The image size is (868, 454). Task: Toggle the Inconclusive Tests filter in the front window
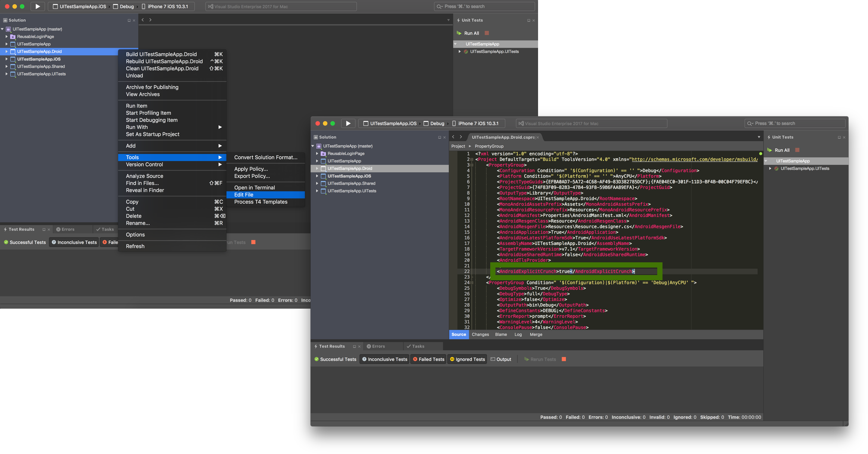384,359
